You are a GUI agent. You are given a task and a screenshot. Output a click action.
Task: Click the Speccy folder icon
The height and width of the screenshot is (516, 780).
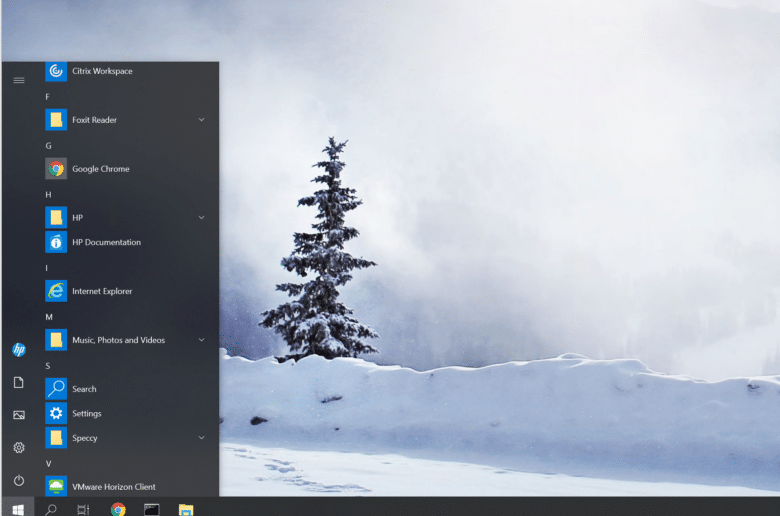(56, 438)
